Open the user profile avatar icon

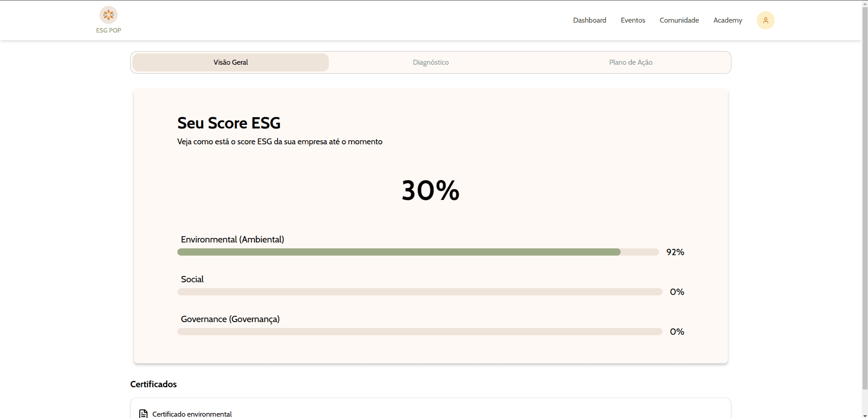765,20
